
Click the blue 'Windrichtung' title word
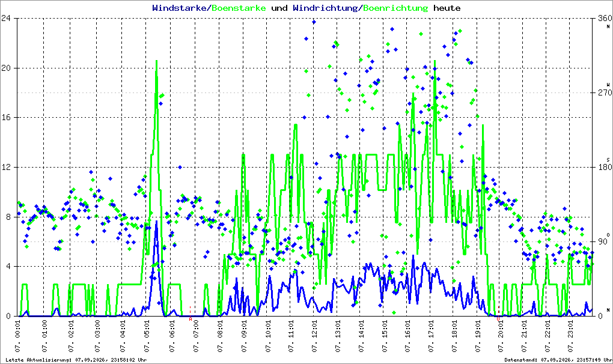point(325,8)
